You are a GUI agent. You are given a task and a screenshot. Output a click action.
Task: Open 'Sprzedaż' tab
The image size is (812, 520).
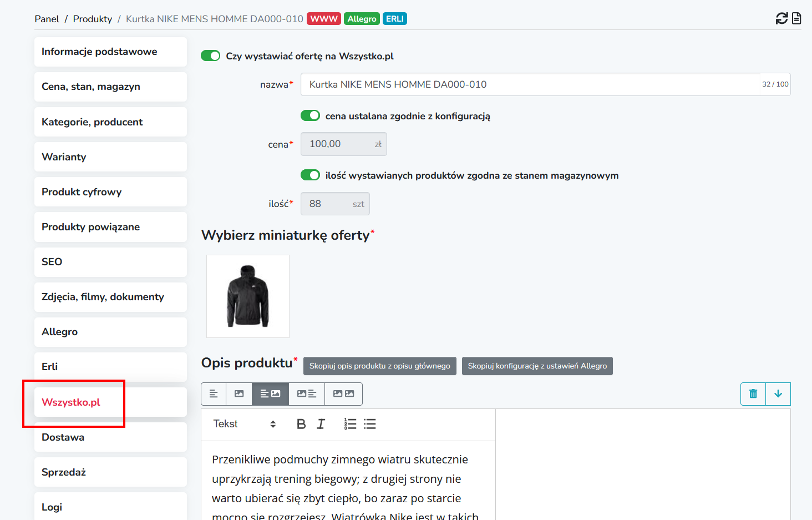[x=110, y=472]
